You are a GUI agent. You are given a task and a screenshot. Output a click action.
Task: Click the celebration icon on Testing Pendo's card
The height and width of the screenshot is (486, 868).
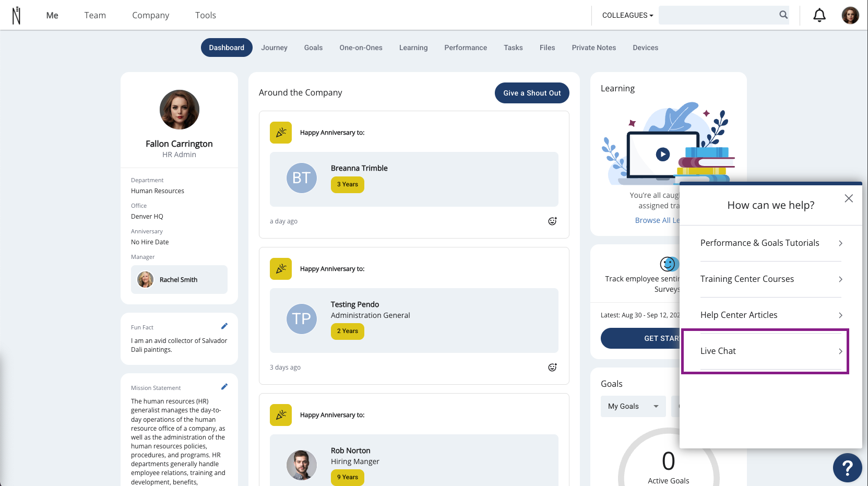(x=281, y=269)
